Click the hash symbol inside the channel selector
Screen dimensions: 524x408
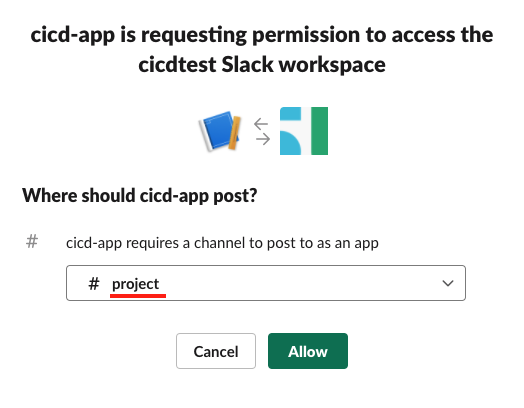point(94,284)
